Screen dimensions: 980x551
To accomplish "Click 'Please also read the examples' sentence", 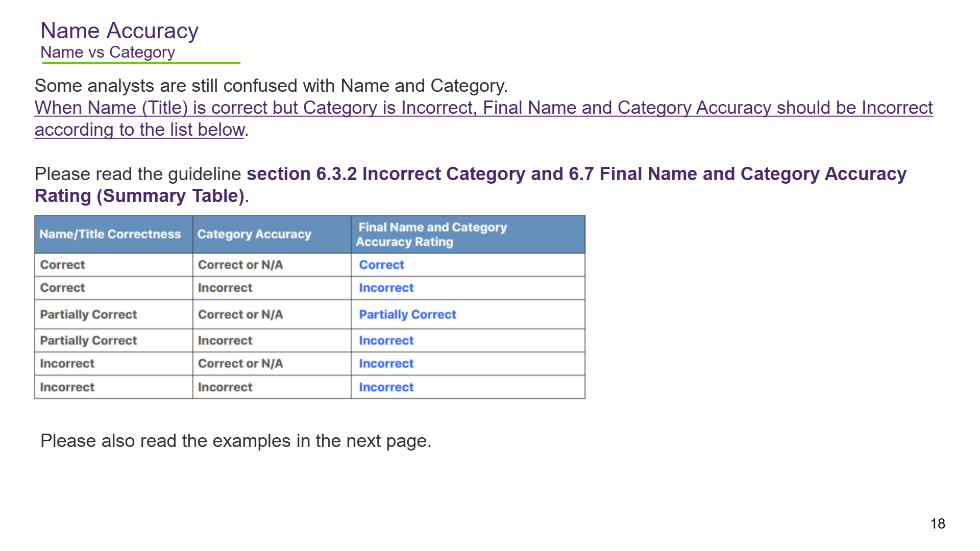I will click(x=236, y=441).
